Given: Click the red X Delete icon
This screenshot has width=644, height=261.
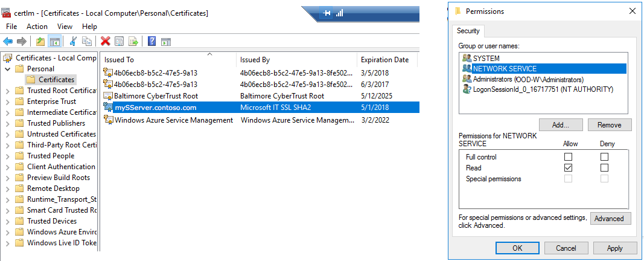Looking at the screenshot, I should (106, 41).
